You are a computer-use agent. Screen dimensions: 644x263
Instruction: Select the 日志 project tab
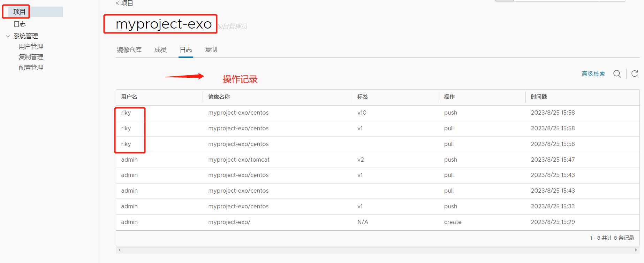[186, 50]
